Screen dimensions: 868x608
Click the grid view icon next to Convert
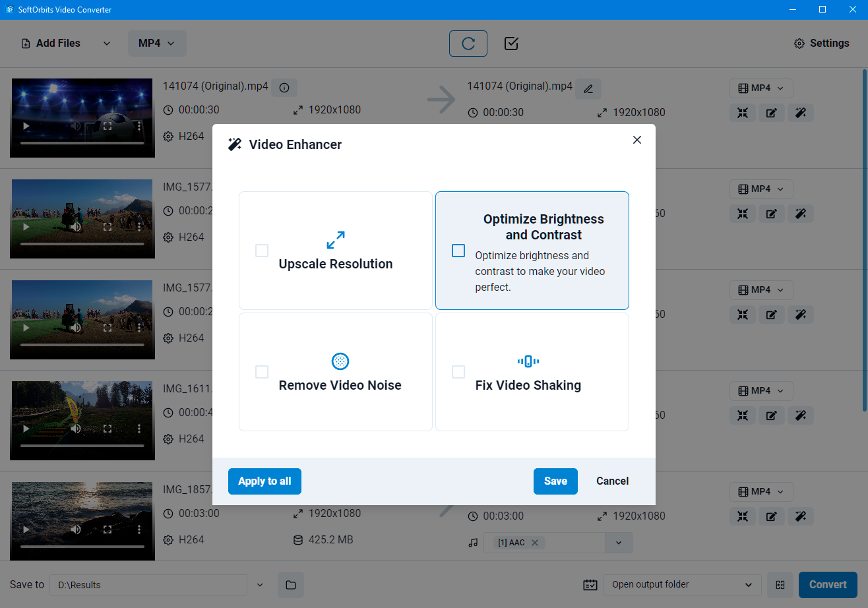point(780,584)
